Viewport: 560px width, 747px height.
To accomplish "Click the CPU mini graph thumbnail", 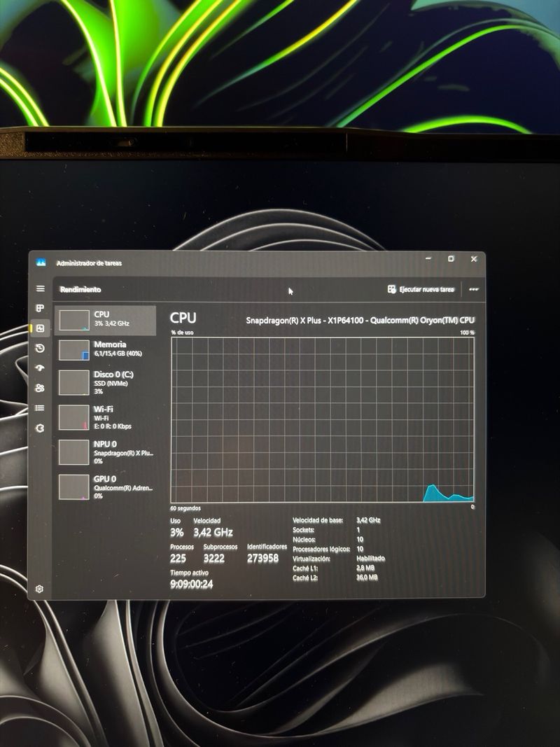I will (x=73, y=320).
